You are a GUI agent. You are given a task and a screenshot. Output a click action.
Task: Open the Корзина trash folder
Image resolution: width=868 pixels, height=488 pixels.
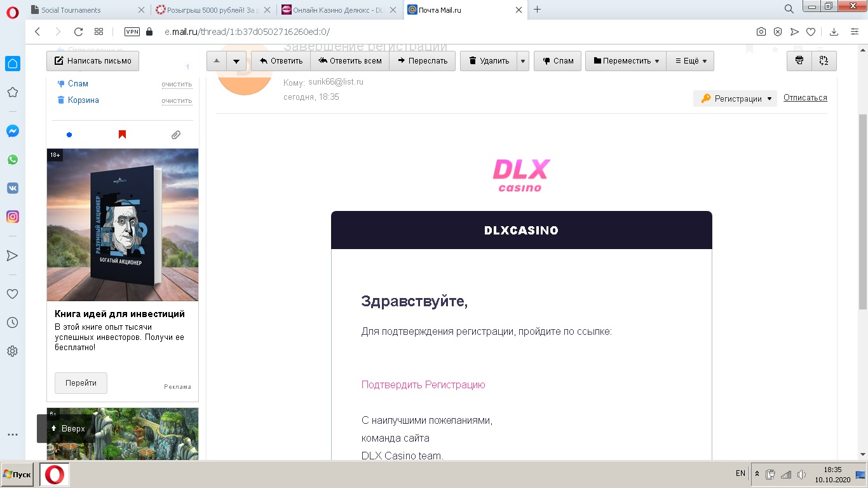(83, 100)
